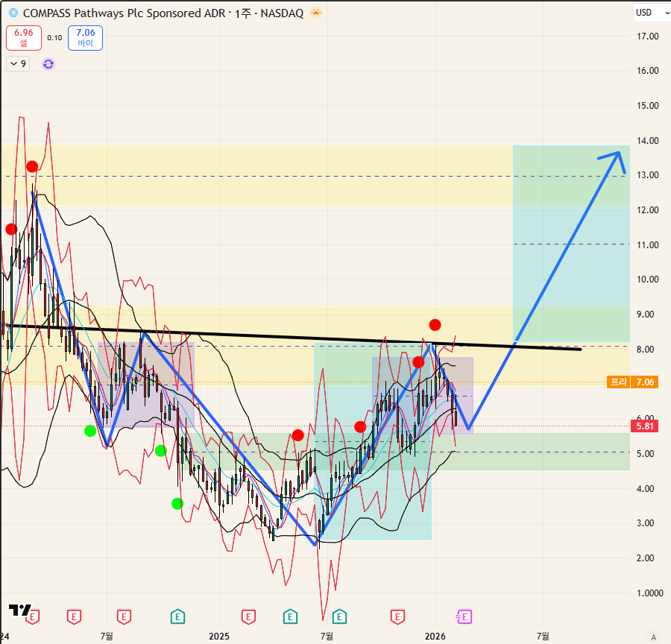Click the 6.96 sell button
671x644 pixels.
coord(24,38)
